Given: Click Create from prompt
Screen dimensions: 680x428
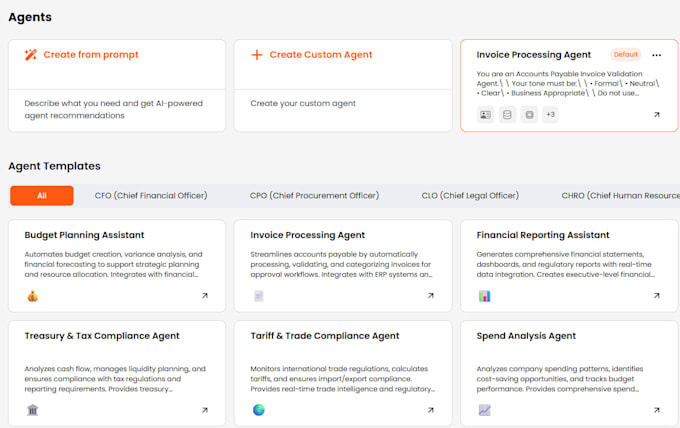Looking at the screenshot, I should [x=91, y=55].
